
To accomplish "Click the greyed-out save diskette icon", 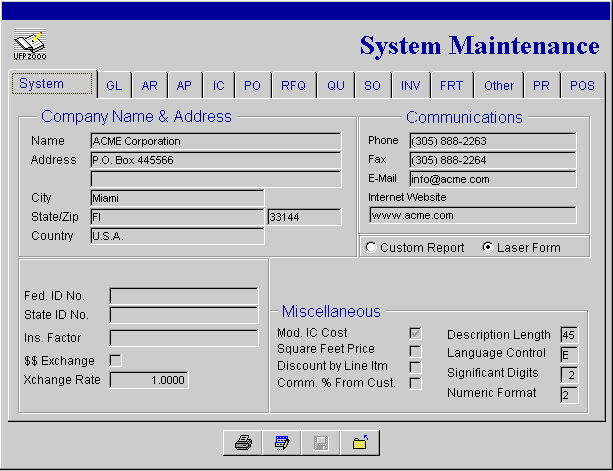I will 321,443.
